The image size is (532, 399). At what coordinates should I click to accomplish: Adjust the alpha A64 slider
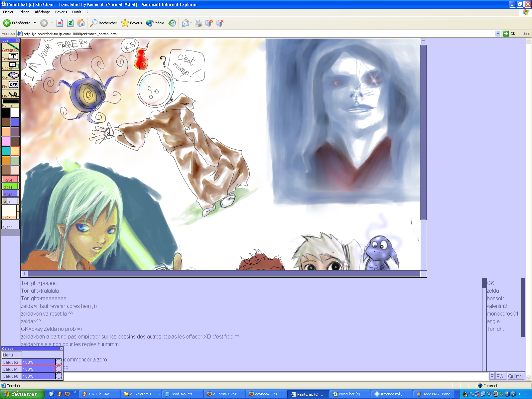point(10,201)
